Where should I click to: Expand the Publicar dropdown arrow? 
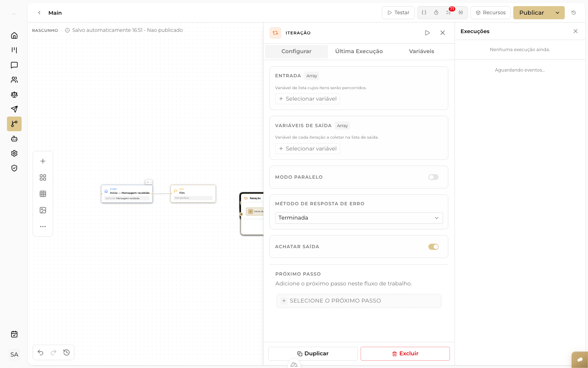557,13
